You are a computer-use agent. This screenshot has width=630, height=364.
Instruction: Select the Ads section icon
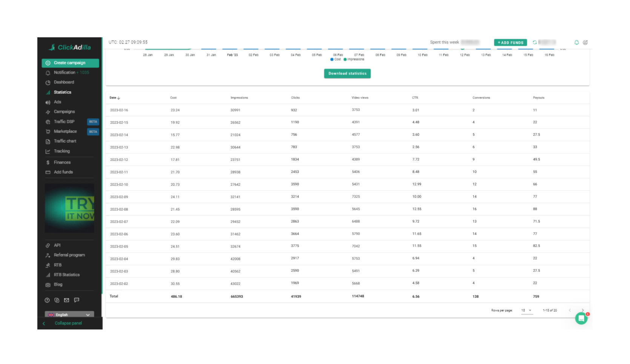[x=48, y=102]
